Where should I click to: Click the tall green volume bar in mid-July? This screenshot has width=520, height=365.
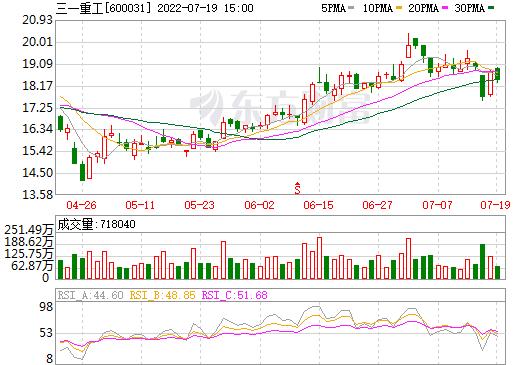click(x=482, y=262)
